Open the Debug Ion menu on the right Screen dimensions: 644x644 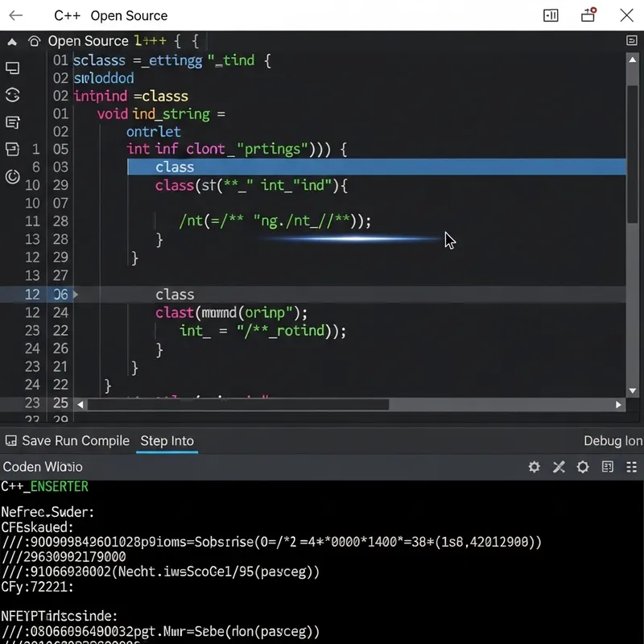pos(613,440)
